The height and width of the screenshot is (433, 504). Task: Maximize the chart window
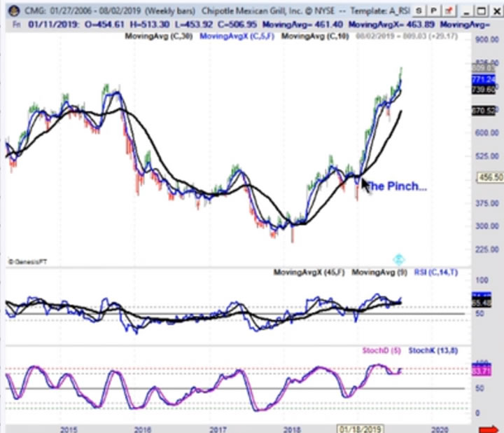point(481,12)
